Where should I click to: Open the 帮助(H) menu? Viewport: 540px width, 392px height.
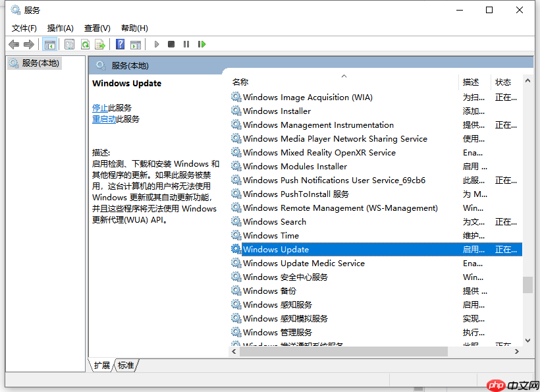point(134,28)
